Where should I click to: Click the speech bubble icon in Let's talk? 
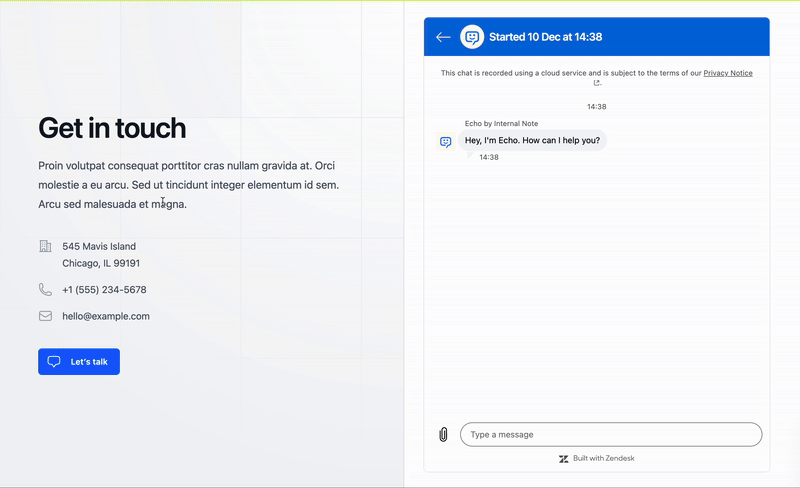54,362
